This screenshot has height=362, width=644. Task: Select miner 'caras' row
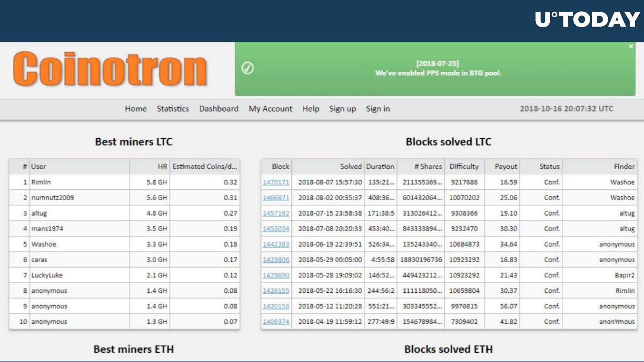[124, 259]
